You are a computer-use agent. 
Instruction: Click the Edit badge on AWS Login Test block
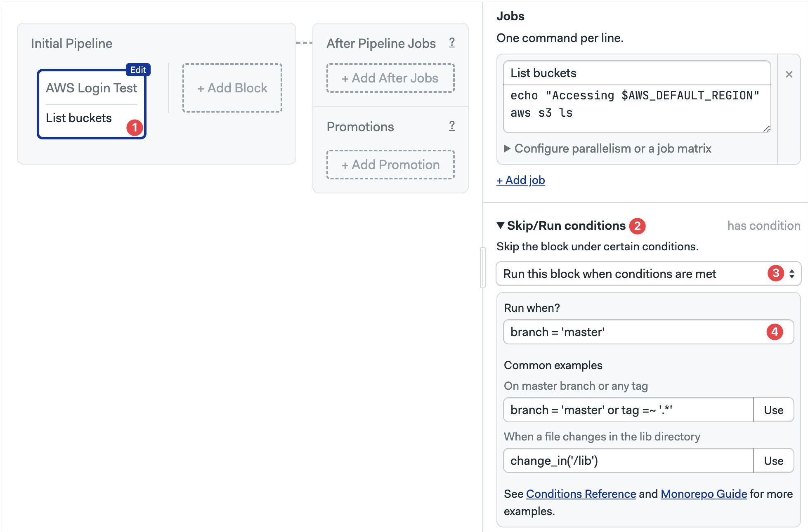[x=138, y=70]
